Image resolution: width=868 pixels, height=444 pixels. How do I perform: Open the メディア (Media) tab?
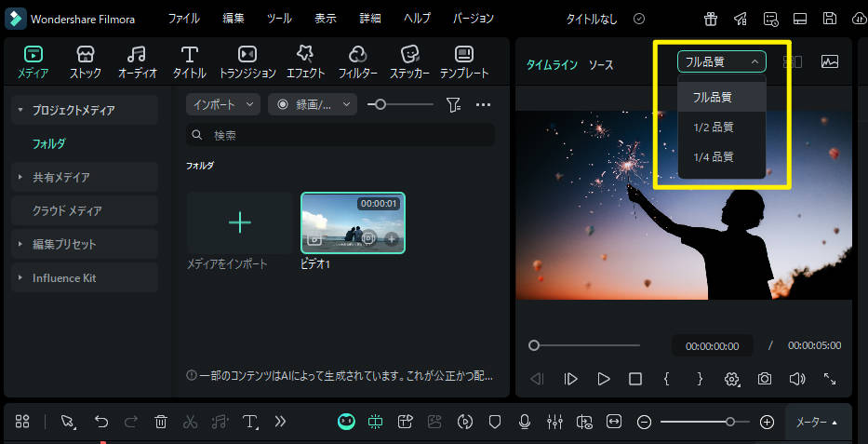point(33,62)
